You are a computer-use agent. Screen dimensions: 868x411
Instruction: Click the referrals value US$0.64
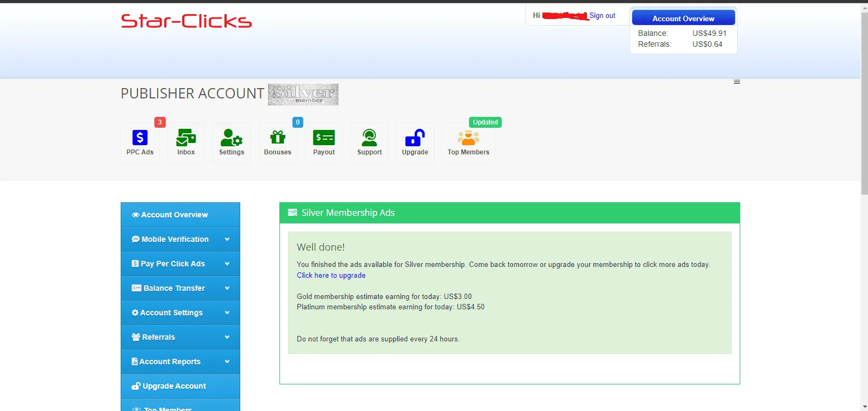(x=707, y=44)
